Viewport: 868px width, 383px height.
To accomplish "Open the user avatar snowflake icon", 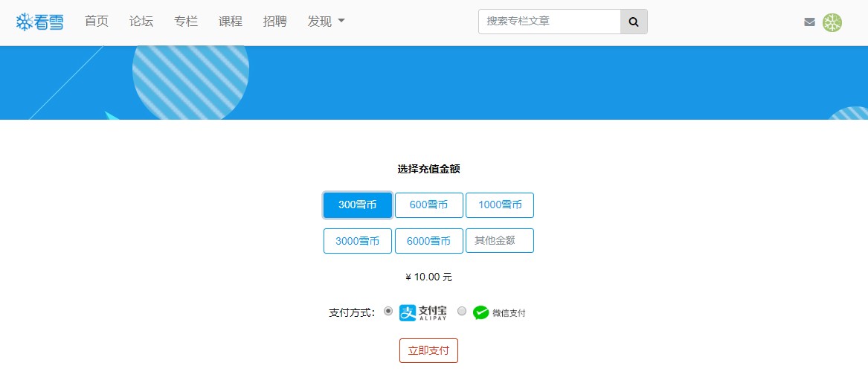I will (x=832, y=22).
